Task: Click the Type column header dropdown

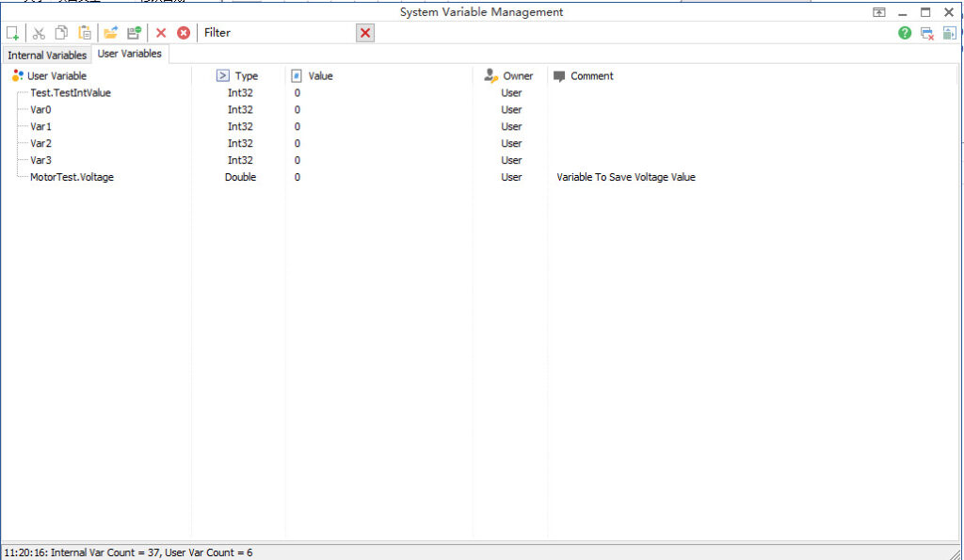Action: click(x=224, y=75)
